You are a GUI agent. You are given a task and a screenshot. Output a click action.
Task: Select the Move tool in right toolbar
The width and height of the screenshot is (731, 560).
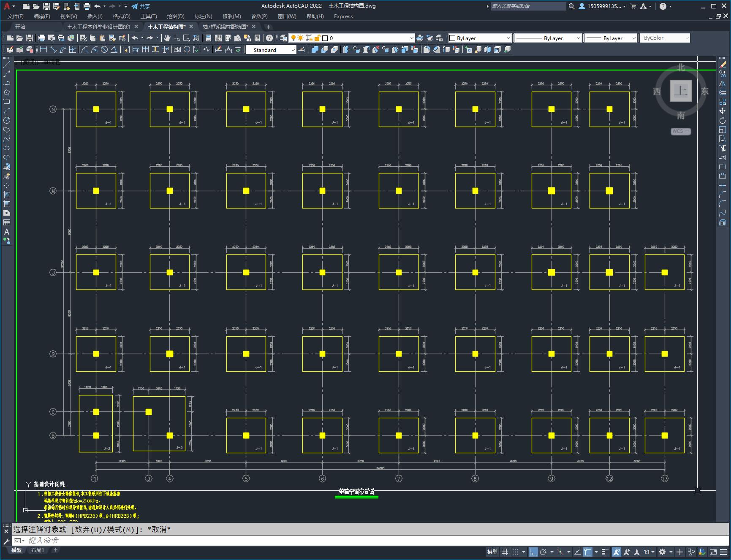pos(723,111)
